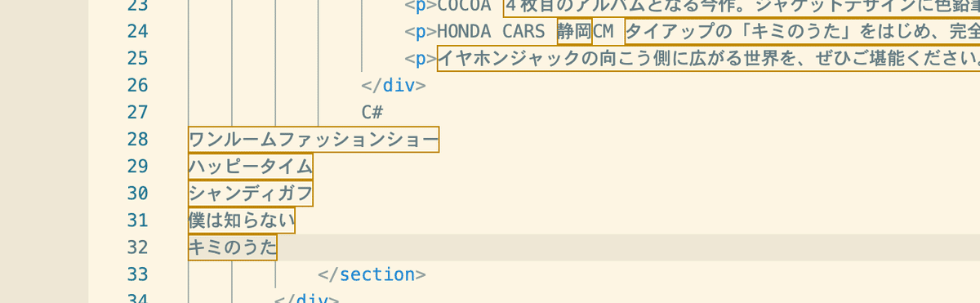Click line number 31 in the gutter
This screenshot has width=980, height=303.
pyautogui.click(x=137, y=221)
